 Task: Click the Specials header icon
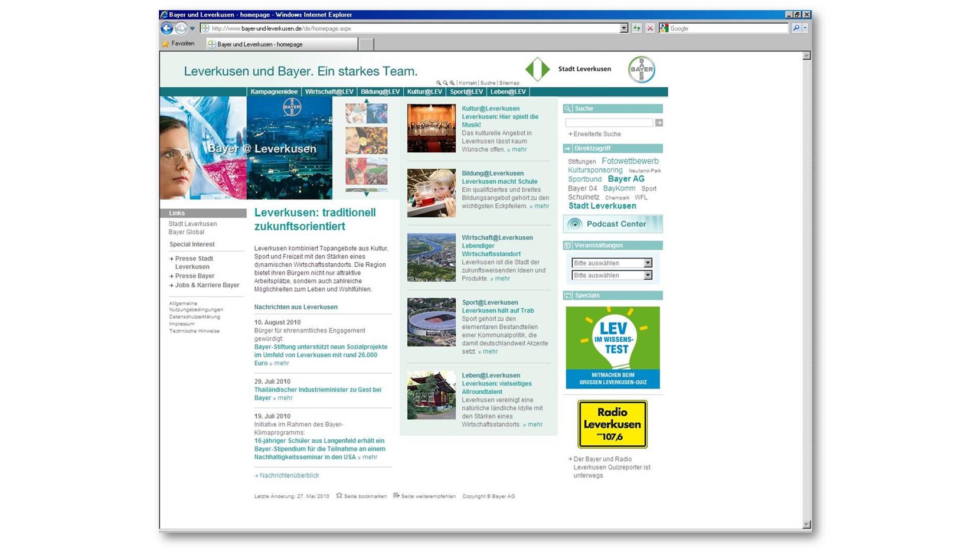pos(567,296)
